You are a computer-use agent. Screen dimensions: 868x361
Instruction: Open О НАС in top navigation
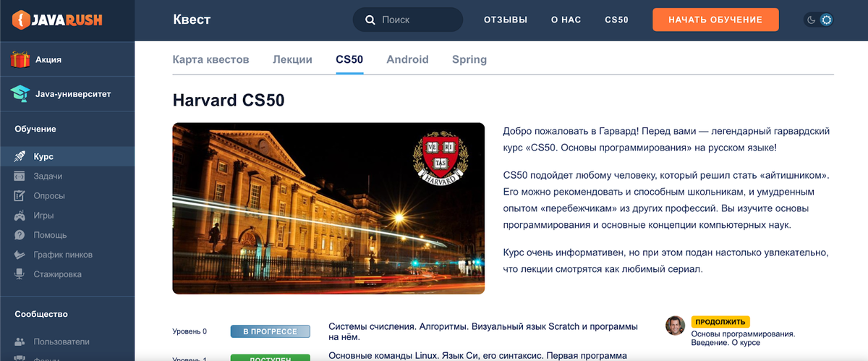click(566, 20)
